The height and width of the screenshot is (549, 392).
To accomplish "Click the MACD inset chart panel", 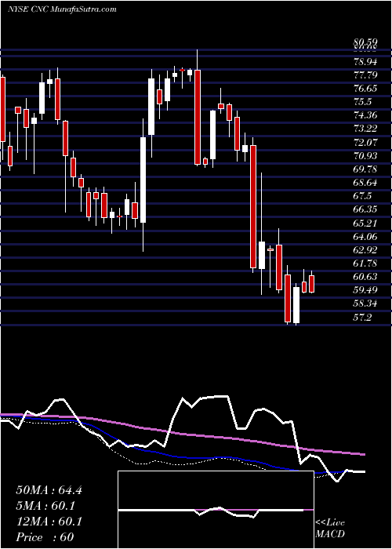I will 216,510.
